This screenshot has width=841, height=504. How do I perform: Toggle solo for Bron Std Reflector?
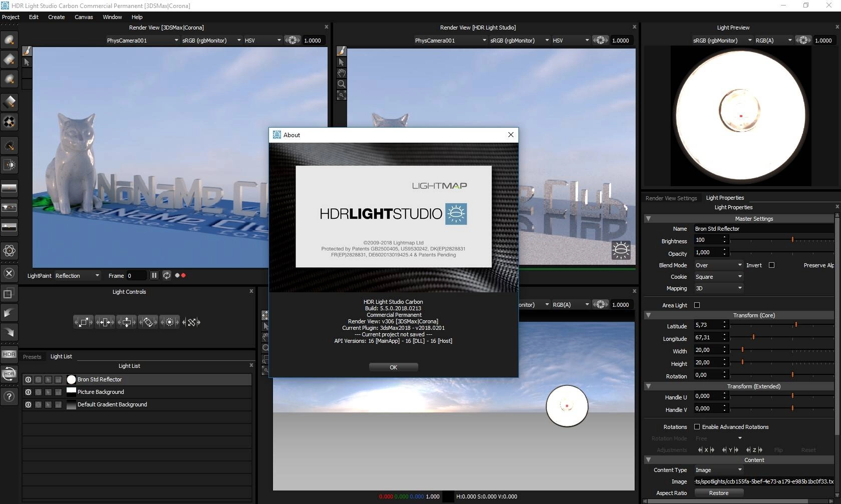(x=38, y=379)
